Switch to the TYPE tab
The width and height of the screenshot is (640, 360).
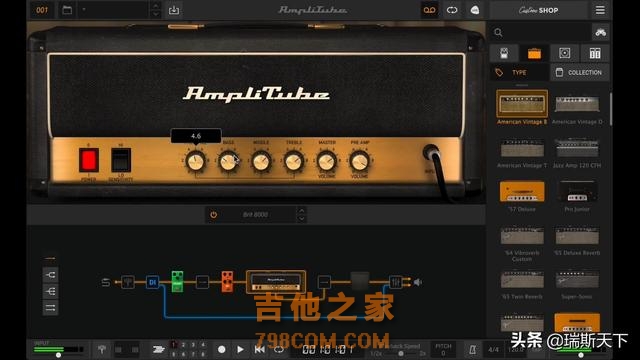(519, 72)
